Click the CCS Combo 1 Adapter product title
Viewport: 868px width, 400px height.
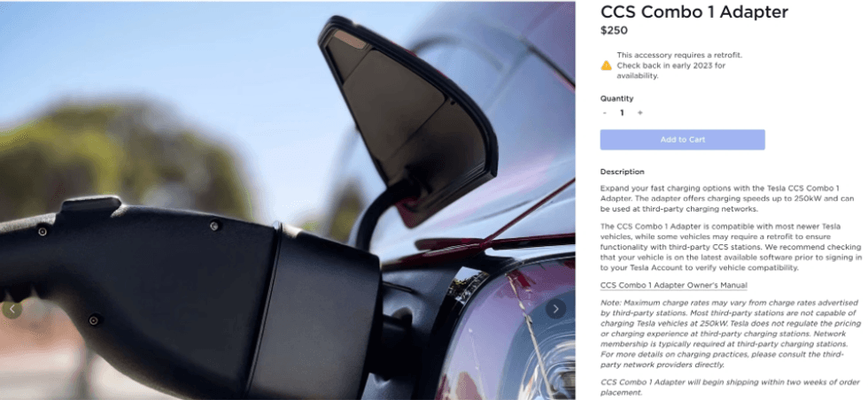[694, 12]
